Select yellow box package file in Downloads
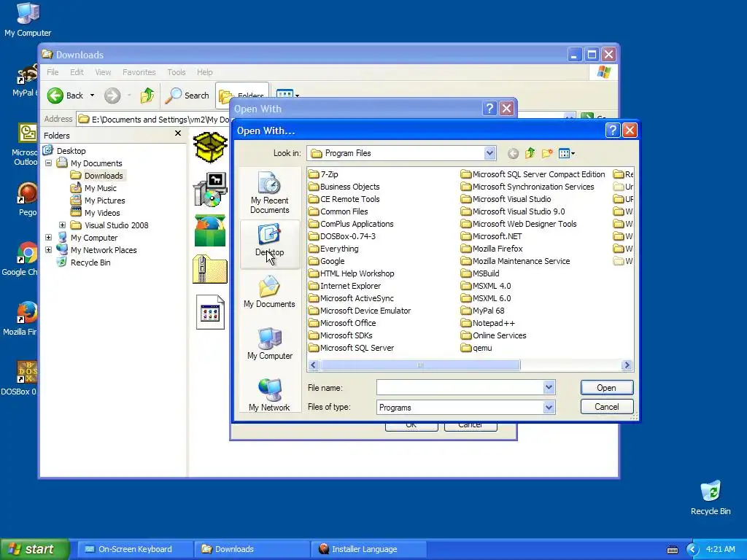This screenshot has width=747, height=560. coord(210,146)
